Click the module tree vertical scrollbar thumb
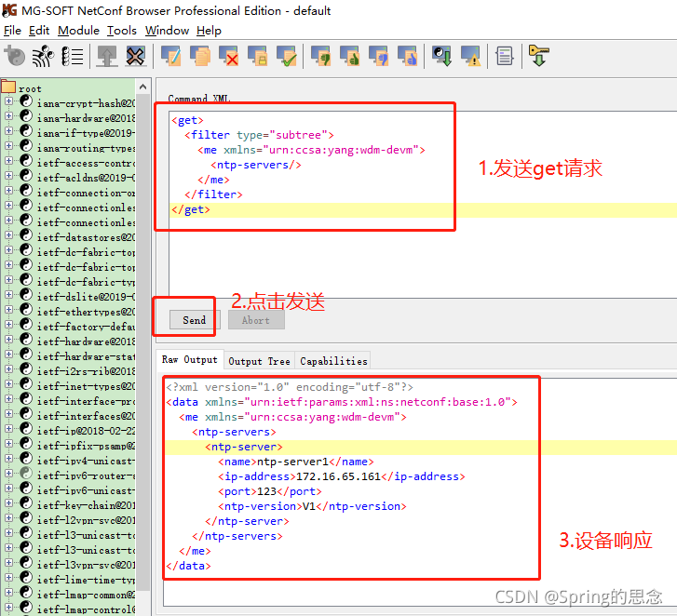The width and height of the screenshot is (677, 616). point(142,342)
